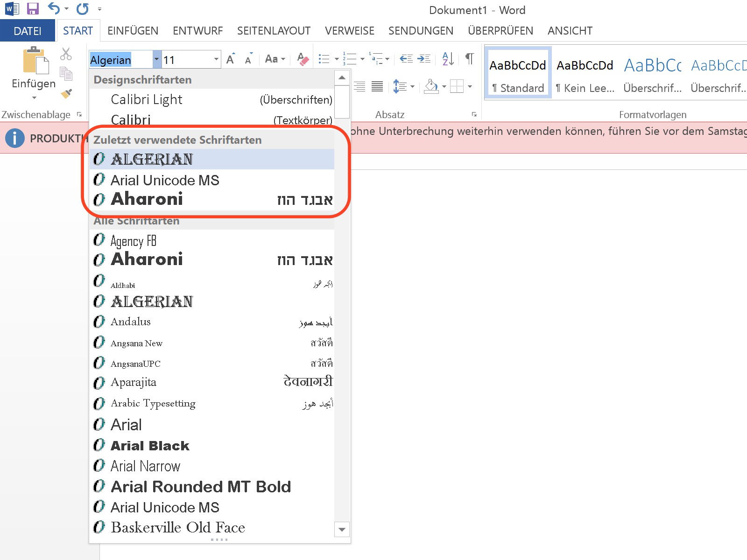Open the undo history dropdown arrow
Viewport: 747px width, 560px height.
click(66, 9)
